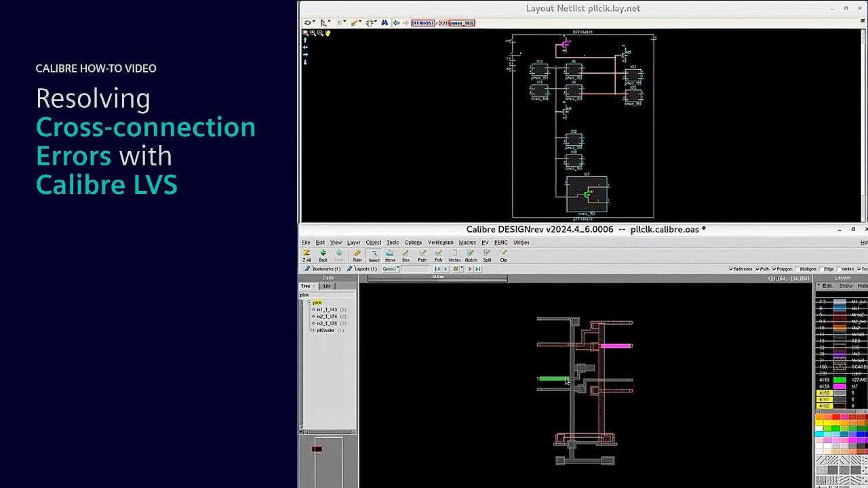Click the DFFRHQS1 breadcrumb in netlist window
Image resolution: width=868 pixels, height=488 pixels.
[x=422, y=23]
